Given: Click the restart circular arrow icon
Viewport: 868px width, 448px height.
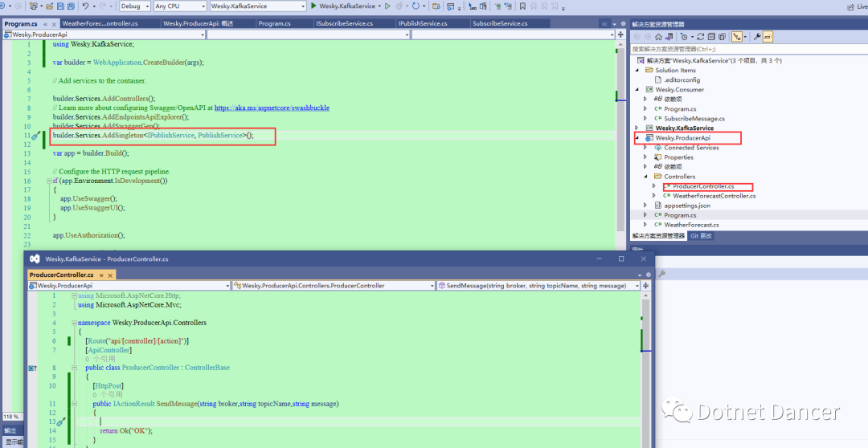Looking at the screenshot, I should coord(416,6).
